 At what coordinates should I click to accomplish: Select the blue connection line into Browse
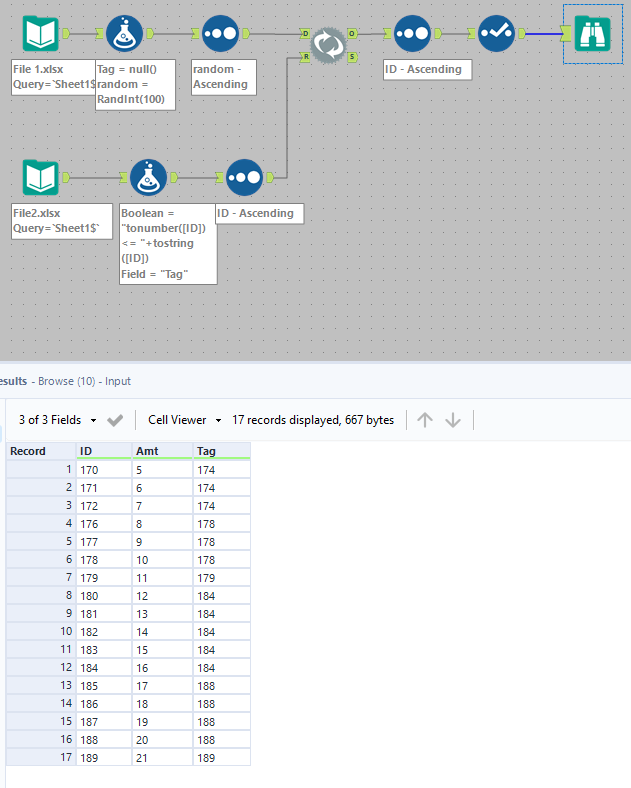(544, 34)
